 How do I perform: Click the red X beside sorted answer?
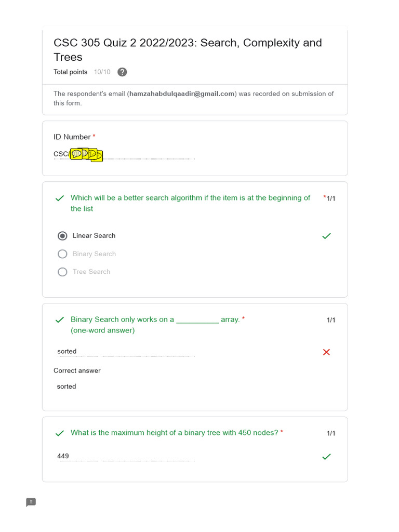tap(326, 352)
